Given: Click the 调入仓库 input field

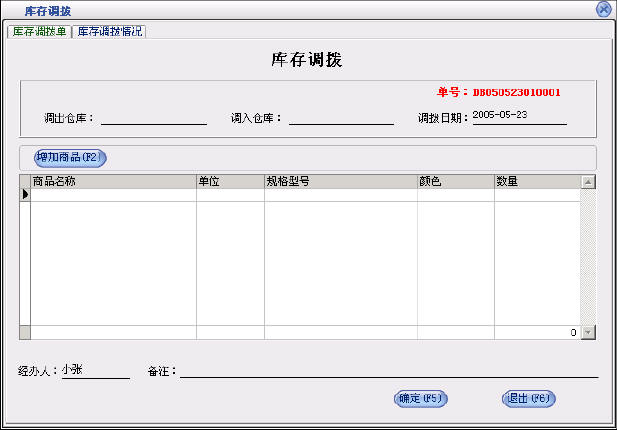Looking at the screenshot, I should click(341, 117).
